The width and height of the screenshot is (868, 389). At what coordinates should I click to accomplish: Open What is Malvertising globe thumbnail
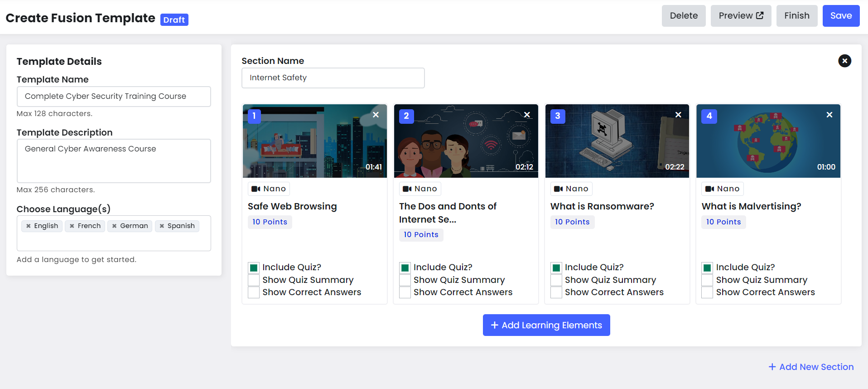769,141
